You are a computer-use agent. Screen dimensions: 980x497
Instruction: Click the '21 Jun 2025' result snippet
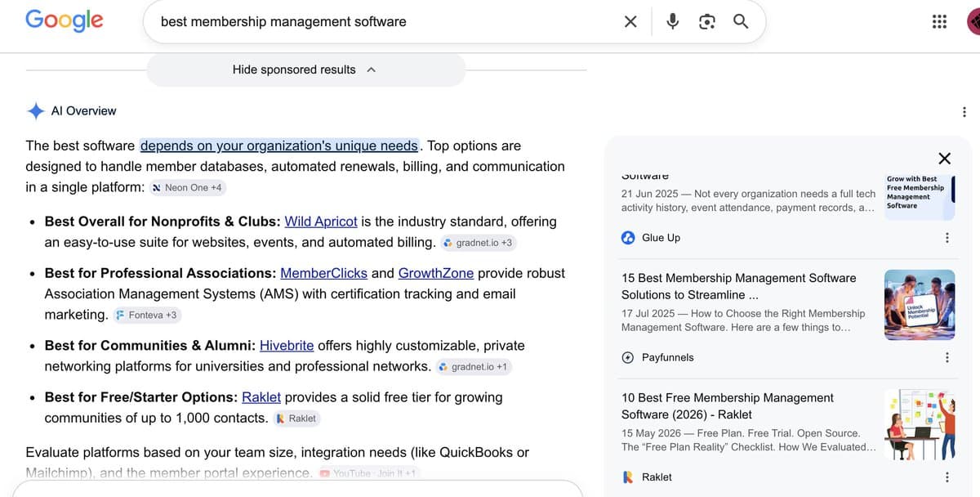pos(748,201)
